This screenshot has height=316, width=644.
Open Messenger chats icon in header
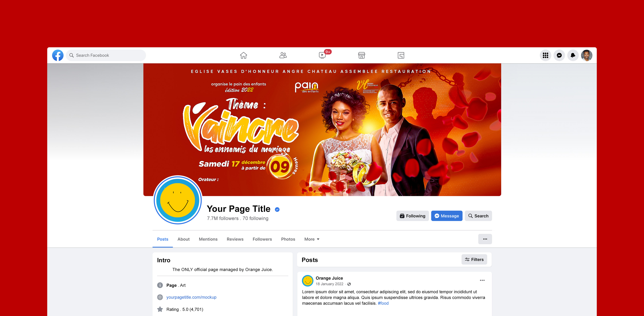[559, 55]
